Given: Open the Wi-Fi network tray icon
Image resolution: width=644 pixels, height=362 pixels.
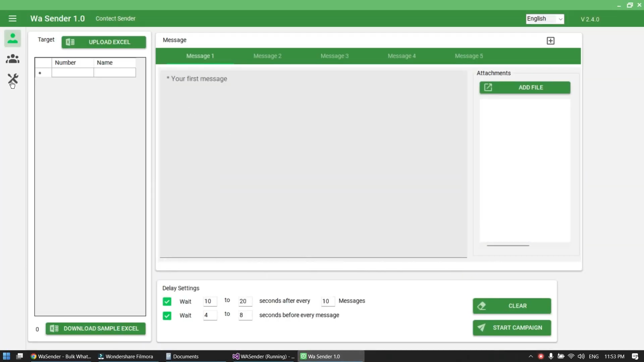Looking at the screenshot, I should pos(571,356).
